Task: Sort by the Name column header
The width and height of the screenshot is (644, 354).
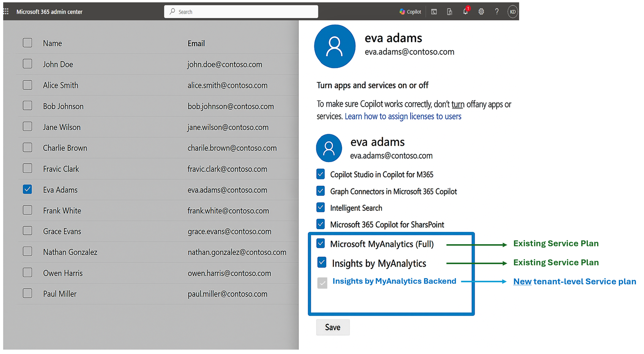Action: pos(52,43)
